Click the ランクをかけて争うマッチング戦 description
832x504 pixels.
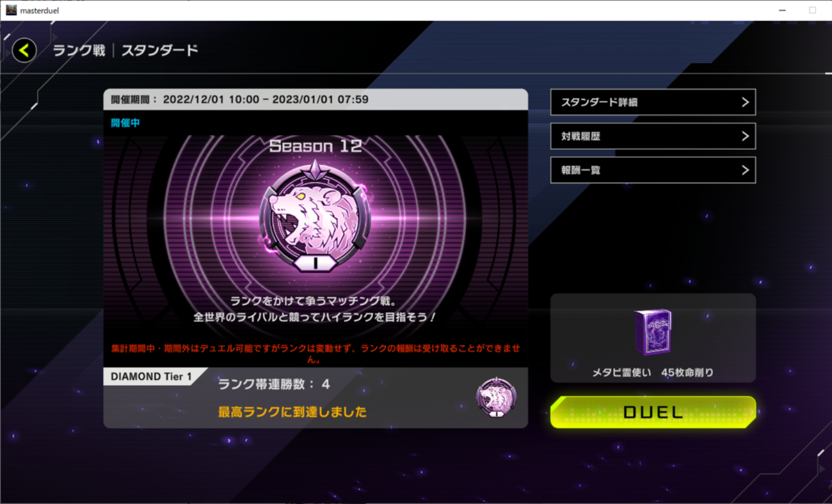point(316,300)
